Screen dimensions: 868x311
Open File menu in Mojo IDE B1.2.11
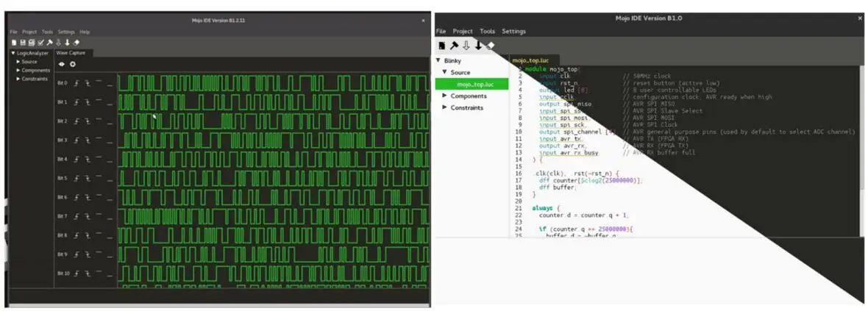point(14,32)
